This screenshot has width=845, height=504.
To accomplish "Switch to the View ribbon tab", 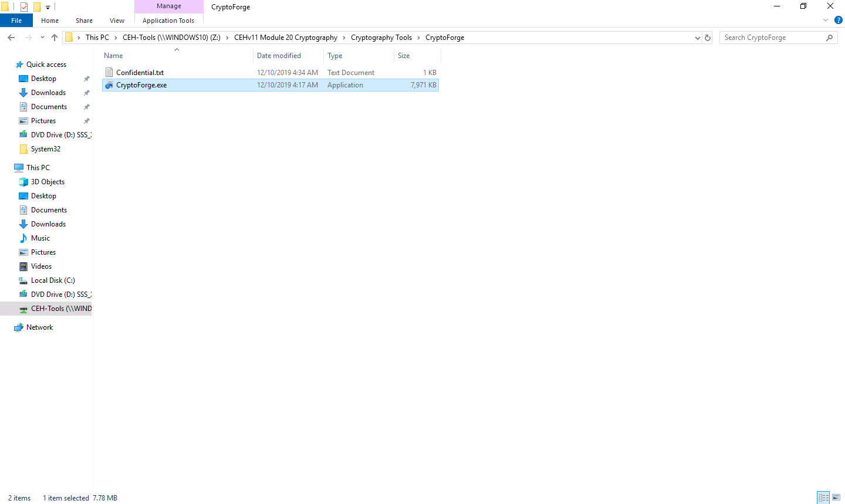I will point(117,21).
